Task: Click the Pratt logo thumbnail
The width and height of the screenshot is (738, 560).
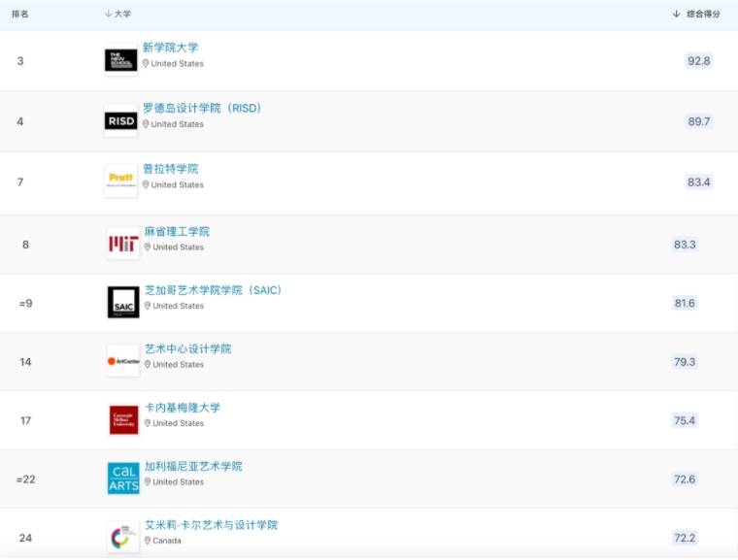Action: [121, 181]
